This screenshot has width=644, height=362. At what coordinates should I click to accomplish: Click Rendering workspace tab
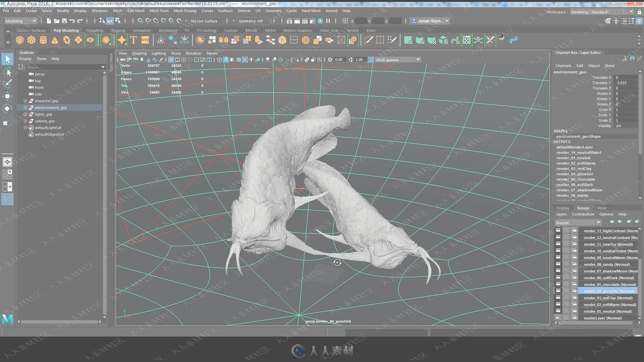coord(167,30)
